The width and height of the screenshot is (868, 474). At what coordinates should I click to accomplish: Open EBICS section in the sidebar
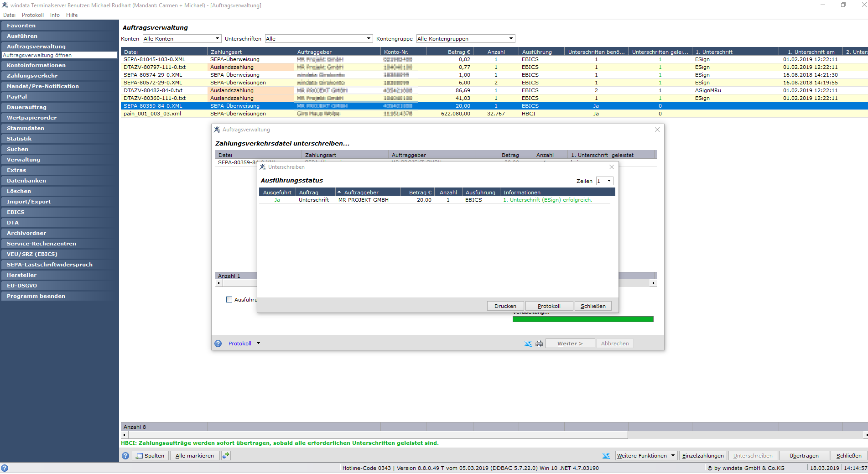[x=59, y=212]
